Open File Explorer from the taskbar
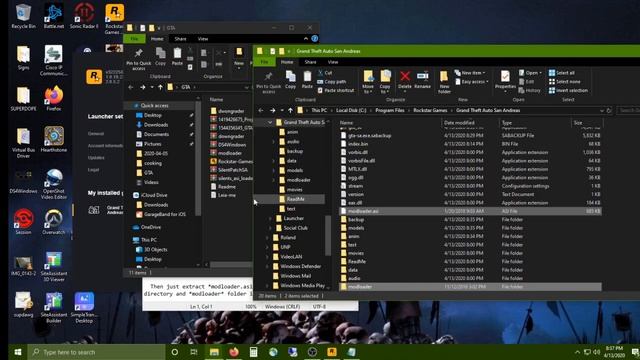 (214, 352)
